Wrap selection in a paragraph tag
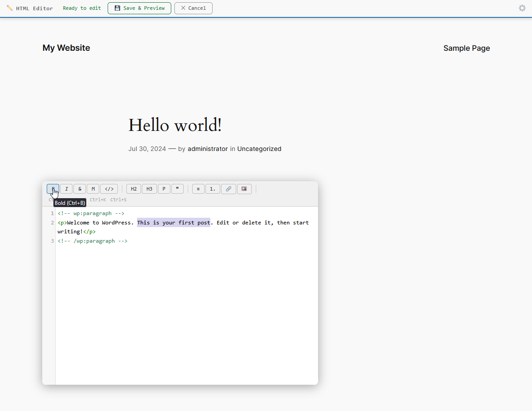Viewport: 532px width, 411px height. tap(164, 188)
